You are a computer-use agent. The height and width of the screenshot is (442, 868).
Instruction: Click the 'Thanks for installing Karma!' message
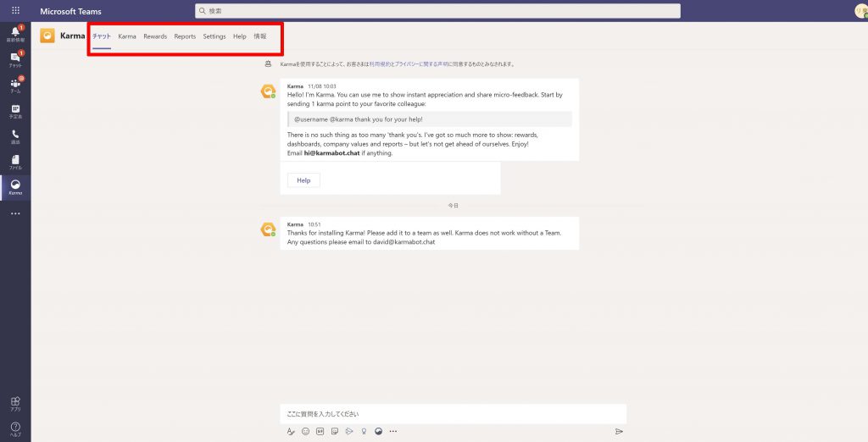click(430, 233)
